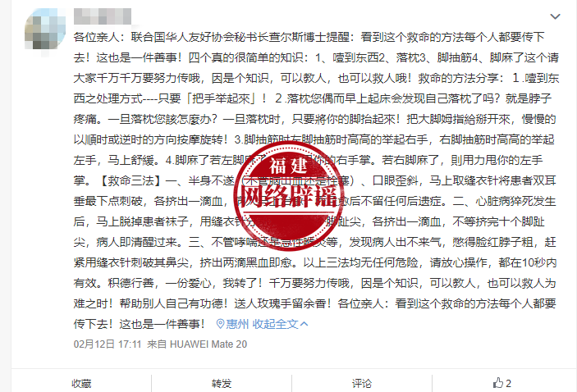Open the 惠州 location link
The height and width of the screenshot is (392, 577).
[237, 324]
